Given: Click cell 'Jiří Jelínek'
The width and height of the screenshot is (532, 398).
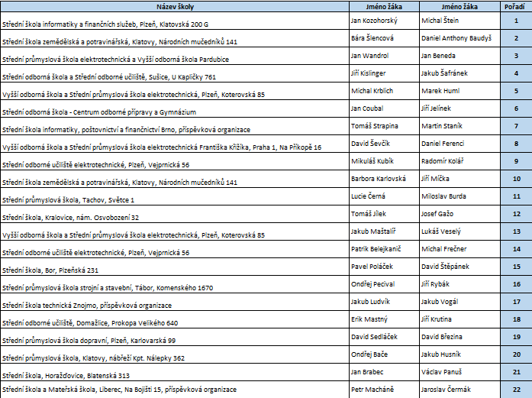Looking at the screenshot, I should [x=459, y=108].
